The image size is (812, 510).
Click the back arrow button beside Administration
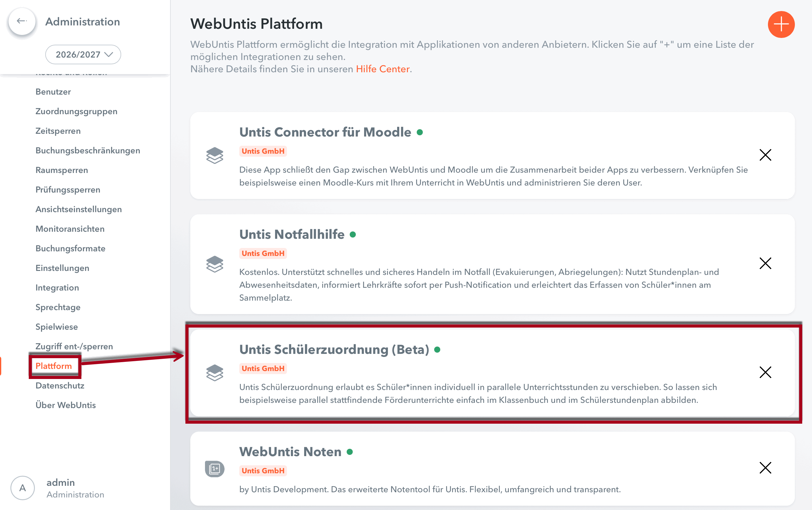coord(22,21)
